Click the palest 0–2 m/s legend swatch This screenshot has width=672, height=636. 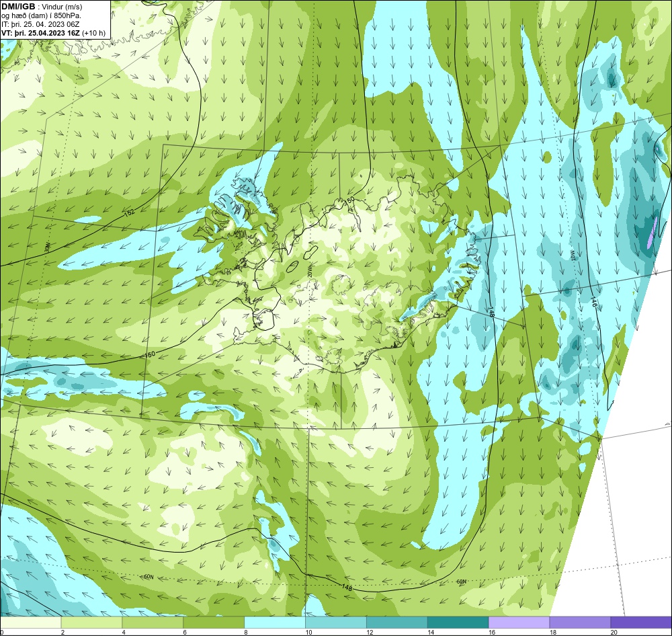[x=30, y=622]
